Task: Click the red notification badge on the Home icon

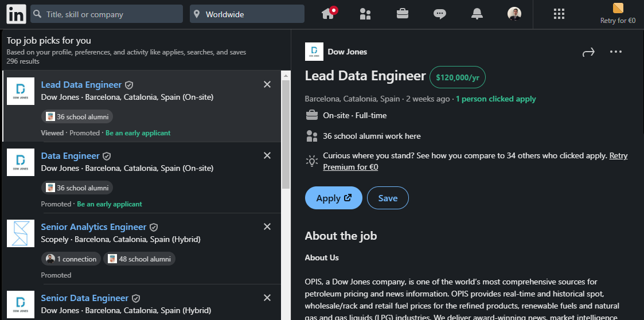Action: (x=334, y=10)
